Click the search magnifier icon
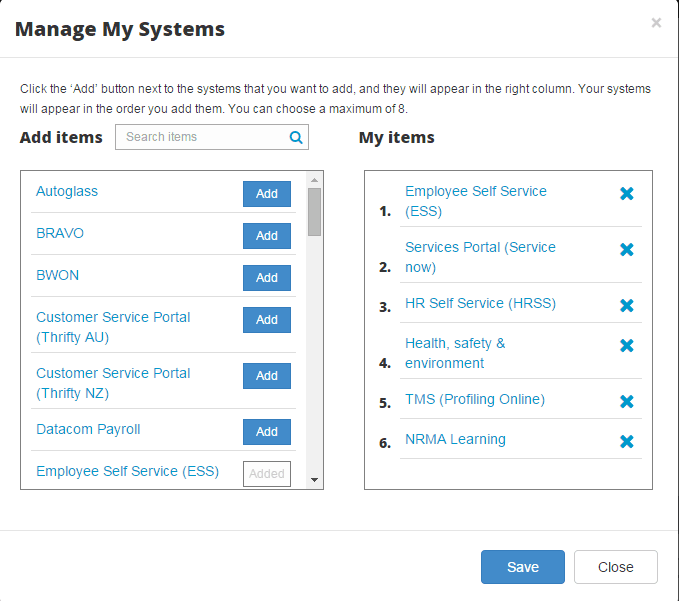679x601 pixels. tap(296, 137)
